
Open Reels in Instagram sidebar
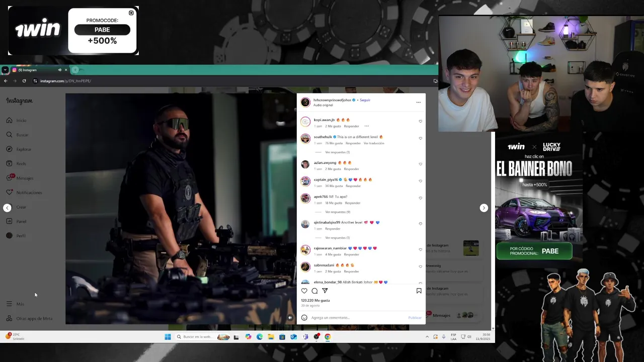(17, 163)
